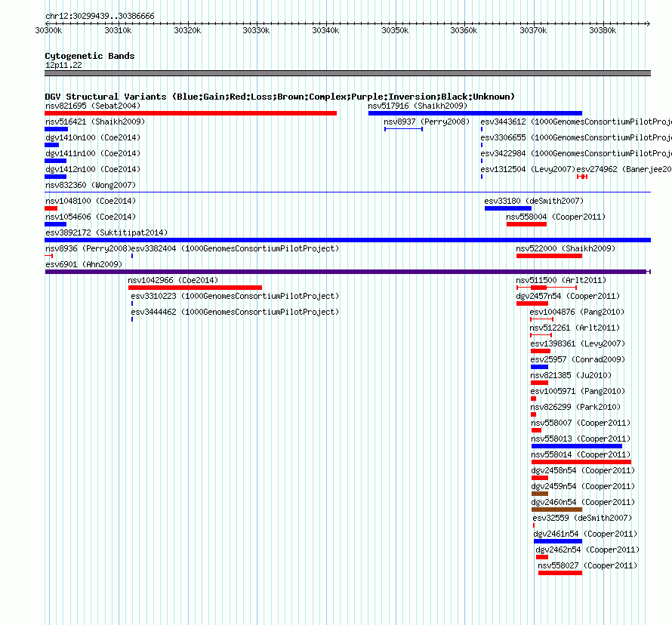
Task: Open esv1312504 (Levy2007) variant
Action: [528, 169]
